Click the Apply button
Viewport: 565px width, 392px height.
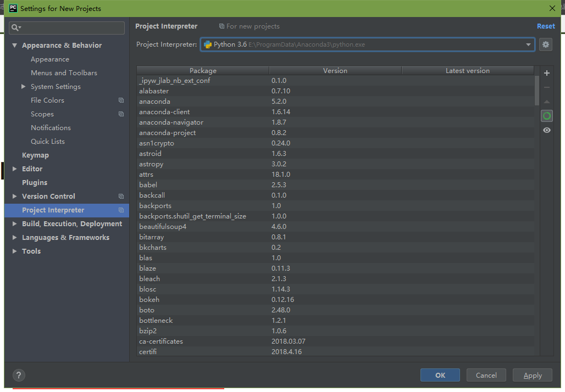tap(533, 375)
